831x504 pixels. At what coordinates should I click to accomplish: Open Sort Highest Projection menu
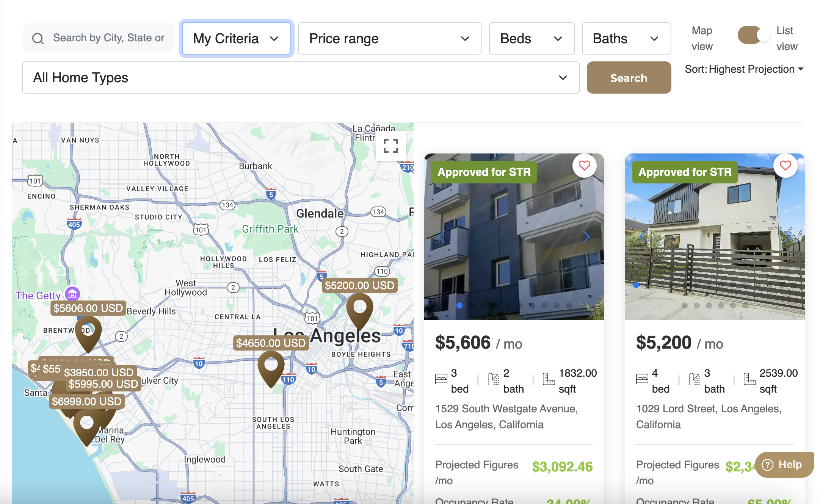(744, 69)
